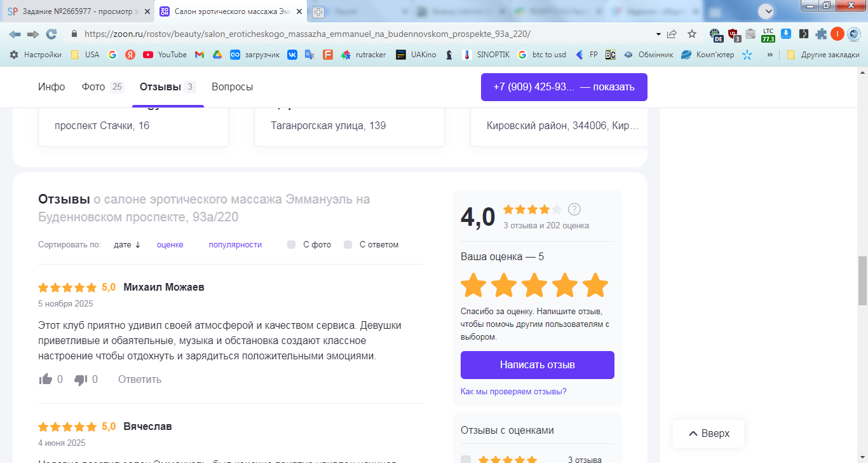Open the USA bookmarks folder

[x=85, y=55]
